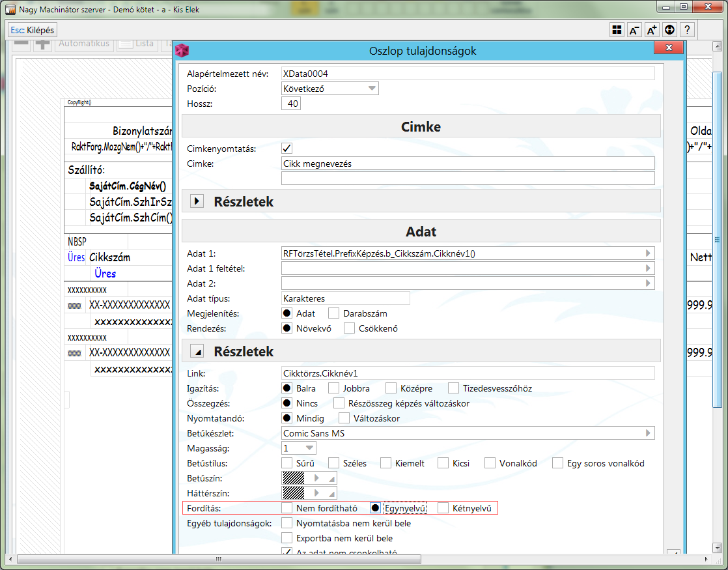Click the circular arrows icon in toolbar
728x570 pixels.
(x=669, y=30)
